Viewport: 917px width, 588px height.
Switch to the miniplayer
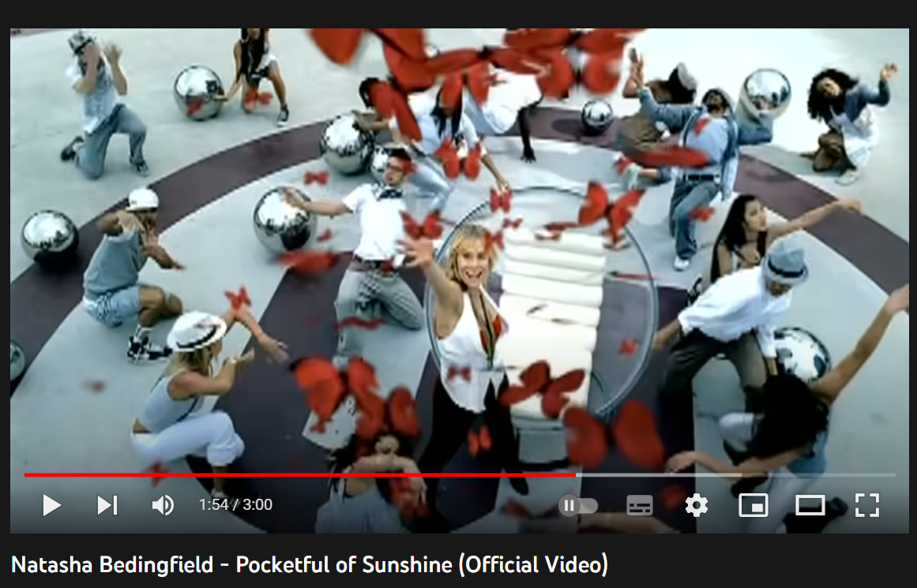754,505
